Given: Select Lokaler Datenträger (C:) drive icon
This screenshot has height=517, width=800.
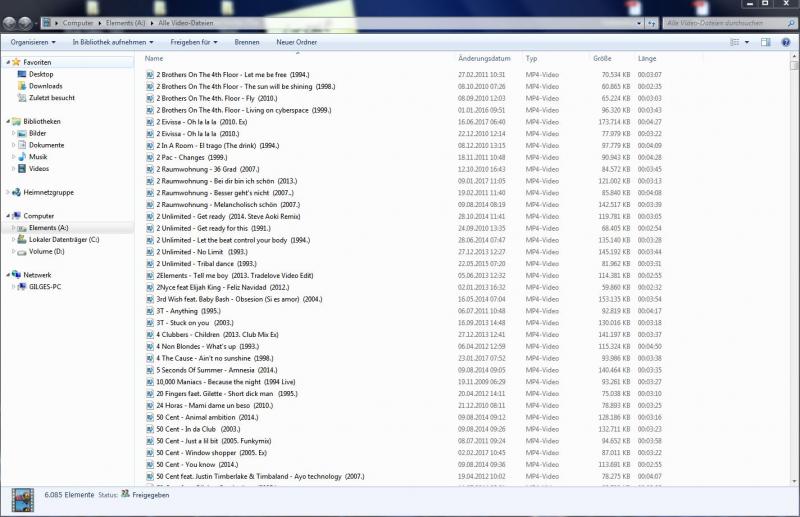Looking at the screenshot, I should pyautogui.click(x=21, y=240).
